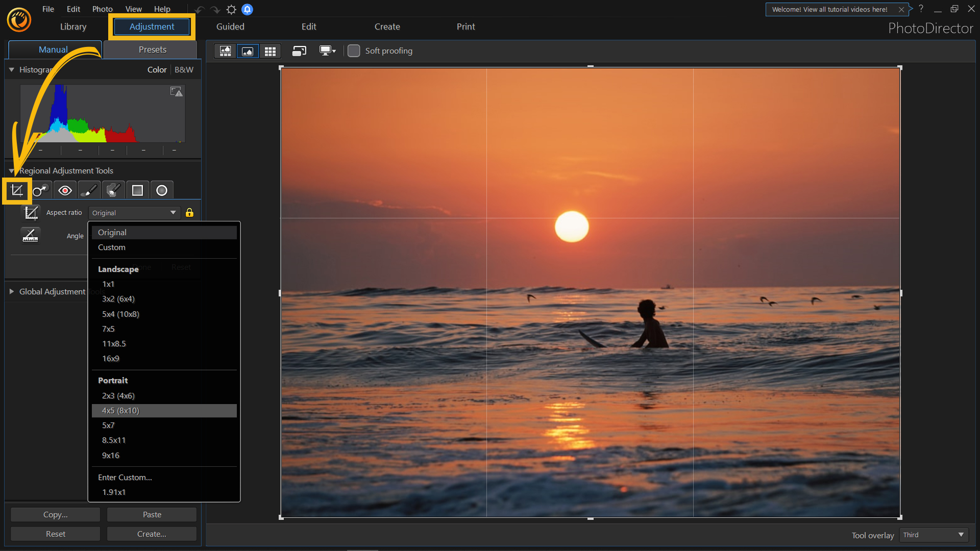
Task: Select the Crop and Straighten tool
Action: click(17, 191)
